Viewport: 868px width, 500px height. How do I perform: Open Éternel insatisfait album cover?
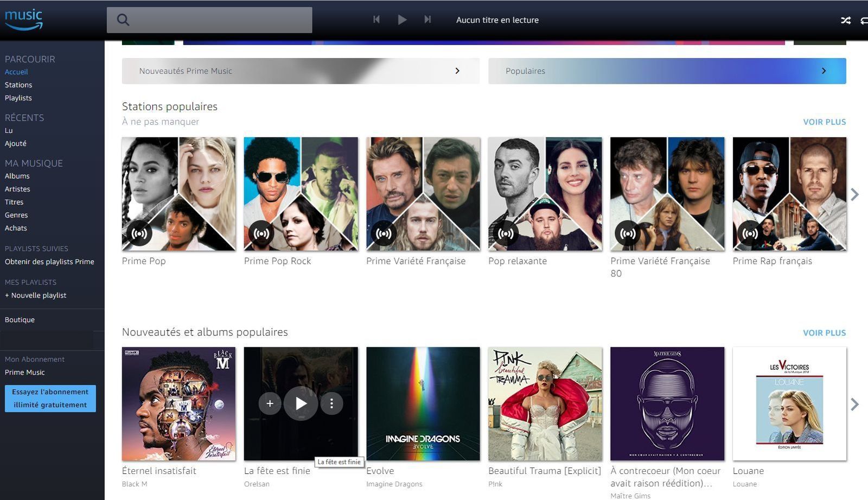[x=179, y=404]
